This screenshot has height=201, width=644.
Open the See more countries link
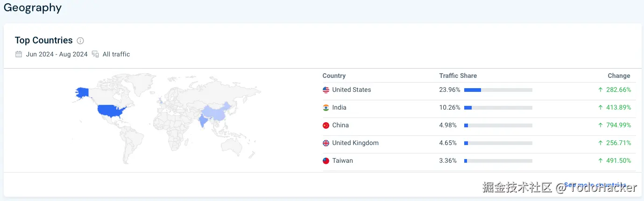pos(595,185)
